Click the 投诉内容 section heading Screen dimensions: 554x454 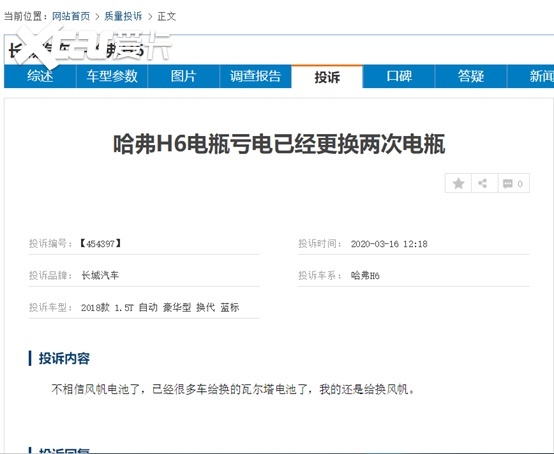(64, 358)
